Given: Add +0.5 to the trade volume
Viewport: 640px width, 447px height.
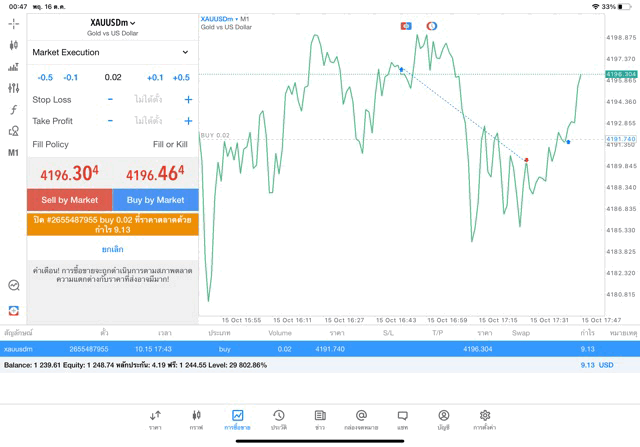Looking at the screenshot, I should 180,77.
